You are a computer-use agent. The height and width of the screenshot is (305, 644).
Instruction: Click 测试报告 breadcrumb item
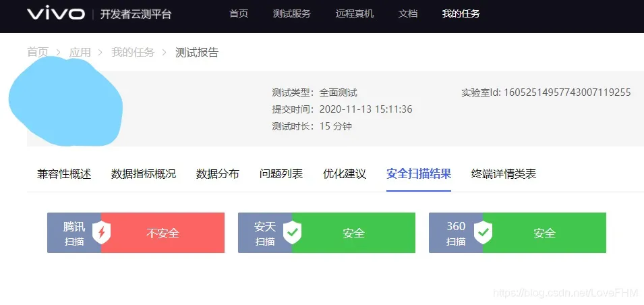tap(197, 52)
